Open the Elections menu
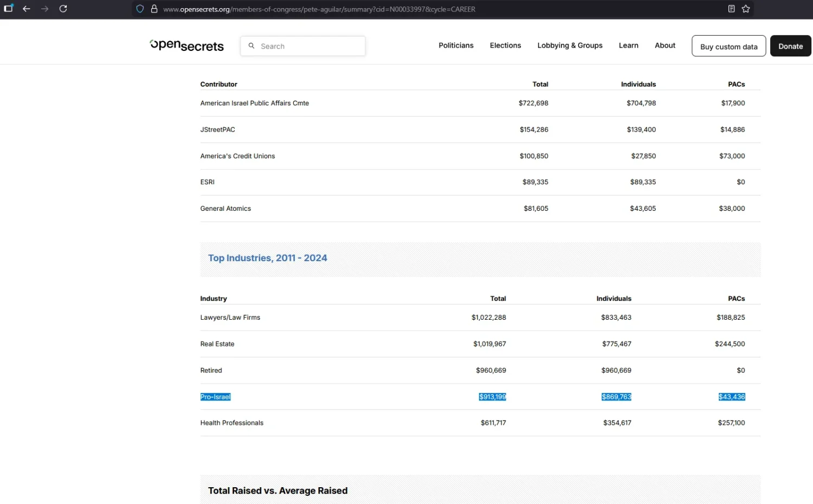The width and height of the screenshot is (813, 504). coord(505,46)
